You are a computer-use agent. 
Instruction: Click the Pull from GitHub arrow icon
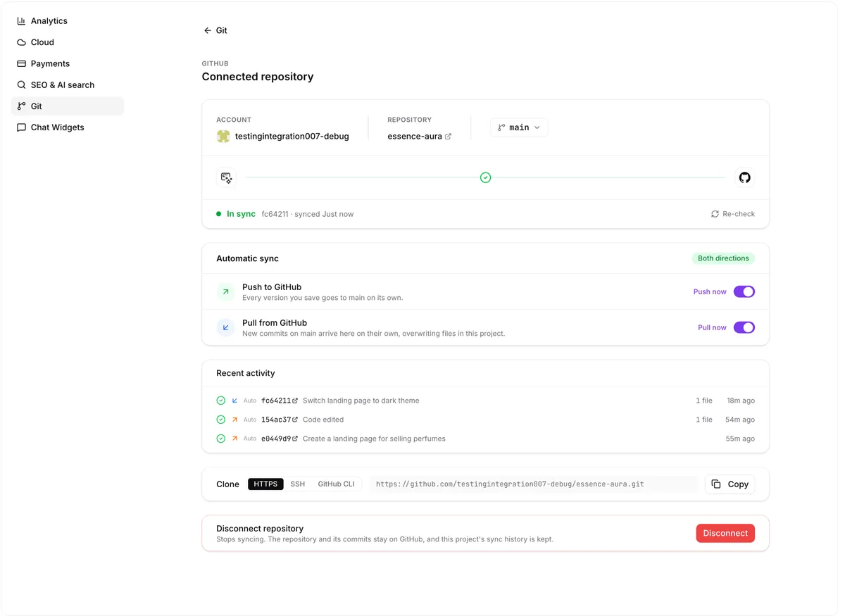click(225, 327)
